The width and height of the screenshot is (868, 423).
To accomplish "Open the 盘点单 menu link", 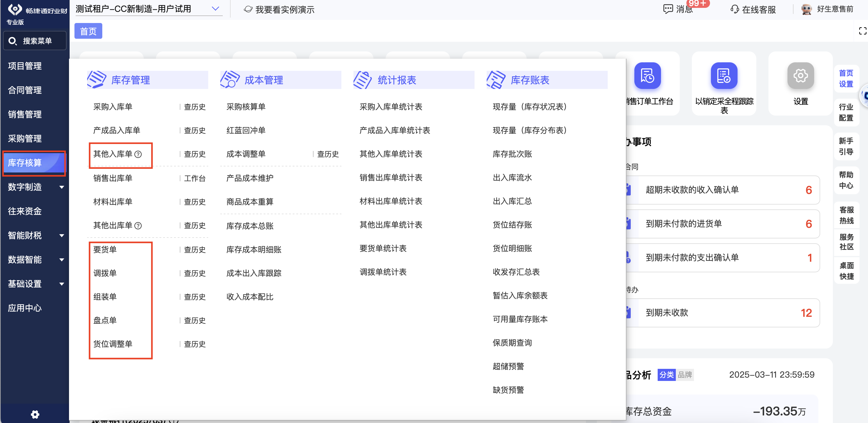I will [x=105, y=320].
